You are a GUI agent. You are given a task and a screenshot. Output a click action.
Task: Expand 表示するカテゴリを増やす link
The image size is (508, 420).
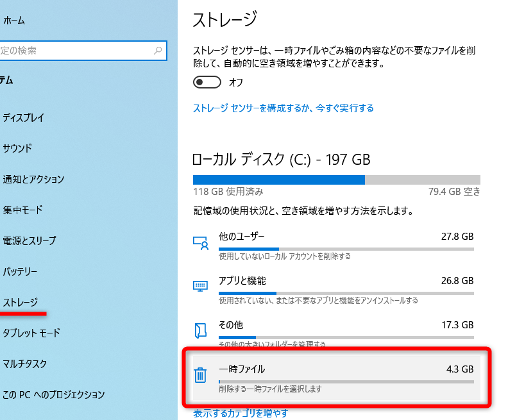pos(241,414)
